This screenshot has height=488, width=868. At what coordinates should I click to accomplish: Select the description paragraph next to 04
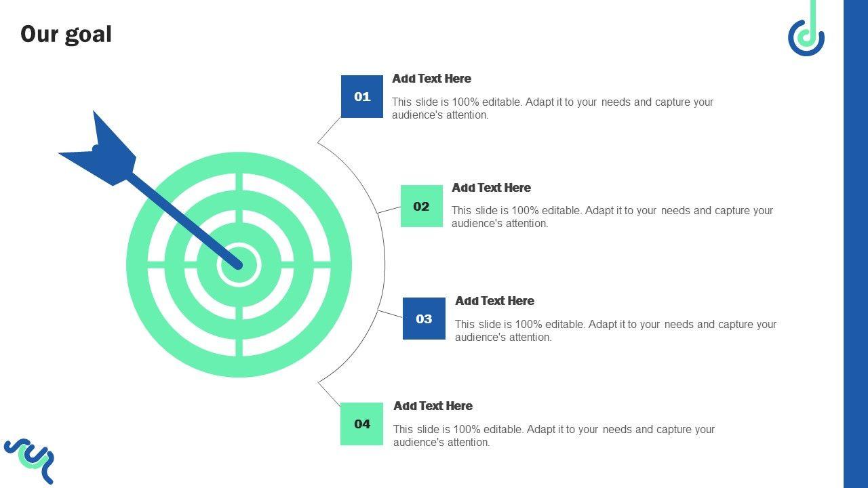click(553, 436)
